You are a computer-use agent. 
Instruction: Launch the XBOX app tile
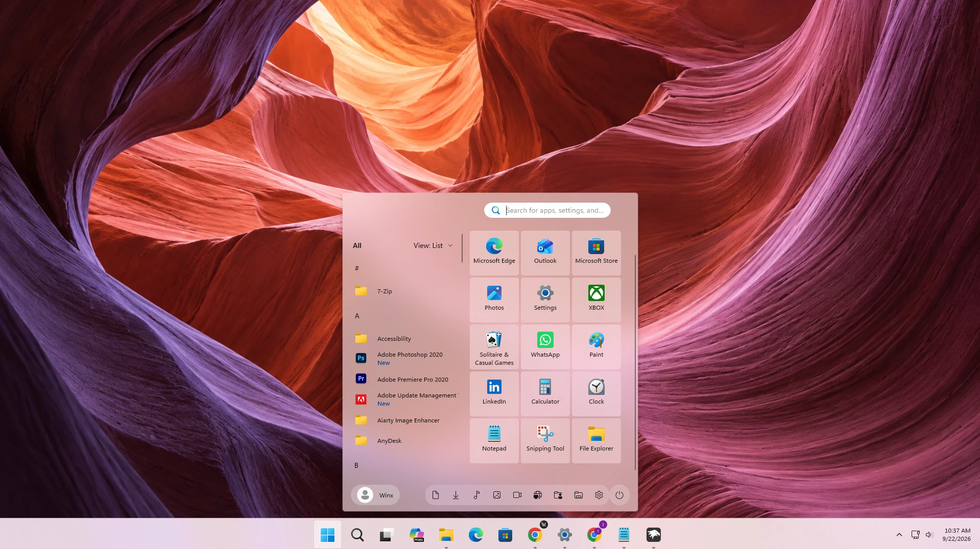pos(596,300)
